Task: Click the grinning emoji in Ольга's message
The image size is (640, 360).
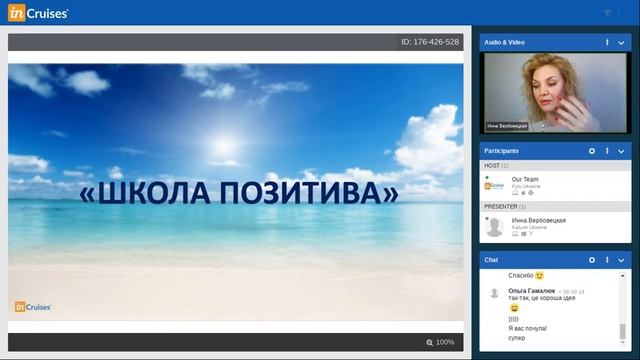Action: pos(514,308)
